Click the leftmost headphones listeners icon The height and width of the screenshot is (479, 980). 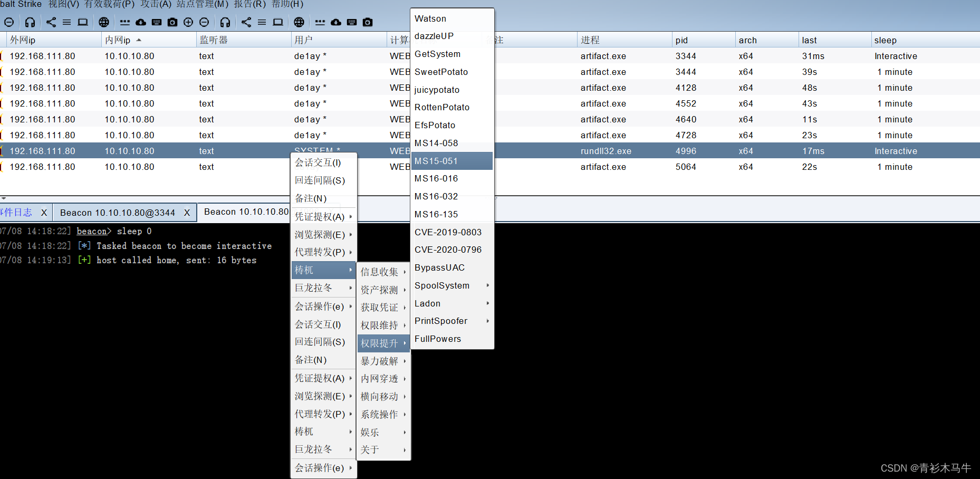click(x=30, y=22)
